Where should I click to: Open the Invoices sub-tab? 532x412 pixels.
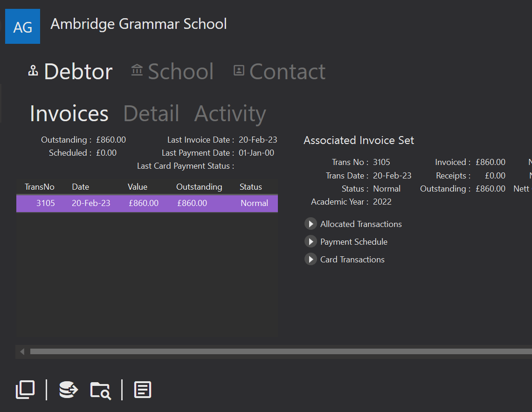pyautogui.click(x=69, y=113)
